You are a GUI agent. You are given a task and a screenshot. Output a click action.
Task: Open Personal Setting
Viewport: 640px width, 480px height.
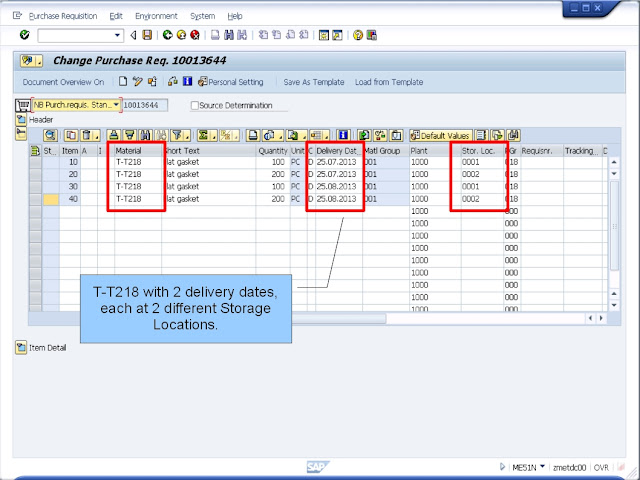pos(231,82)
